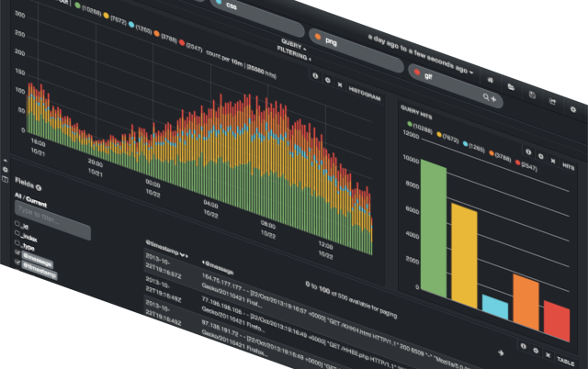Viewport: 588px width, 369px height.
Task: Collapse the QUERY section arrow
Action: (x=304, y=49)
